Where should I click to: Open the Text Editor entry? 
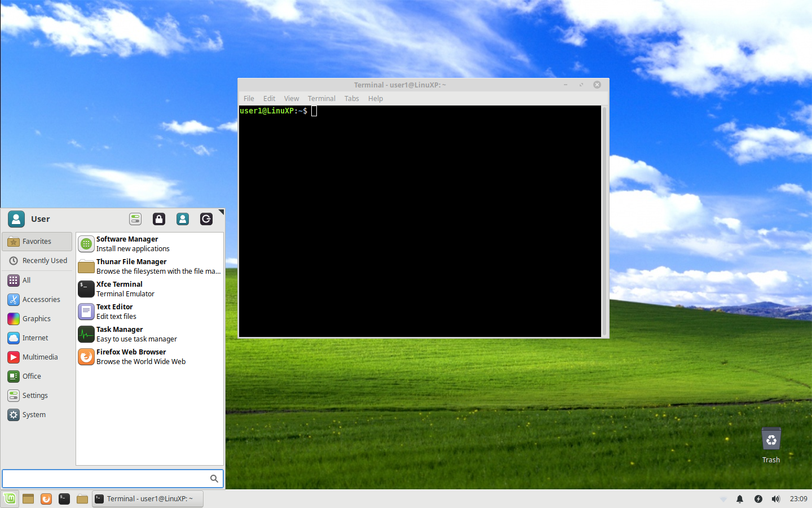(x=150, y=312)
